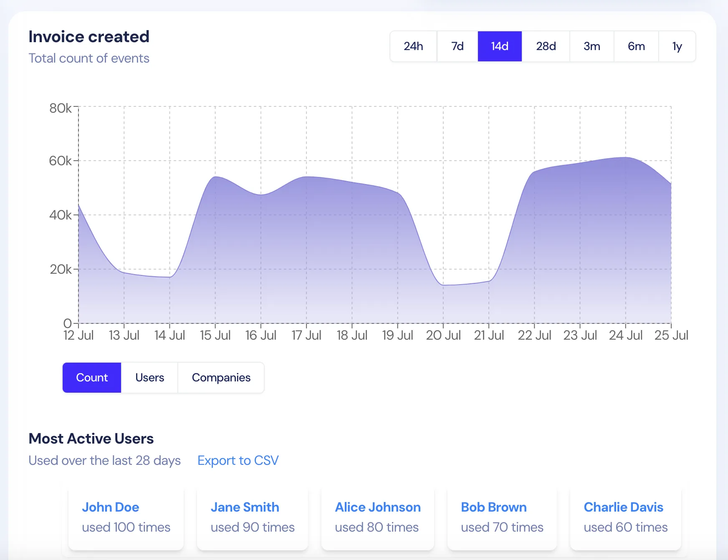Select the Count metric toggle
728x560 pixels.
[92, 378]
